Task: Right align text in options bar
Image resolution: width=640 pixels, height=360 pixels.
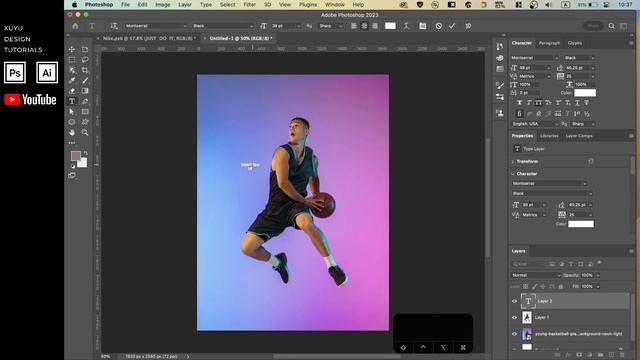Action: [375, 26]
